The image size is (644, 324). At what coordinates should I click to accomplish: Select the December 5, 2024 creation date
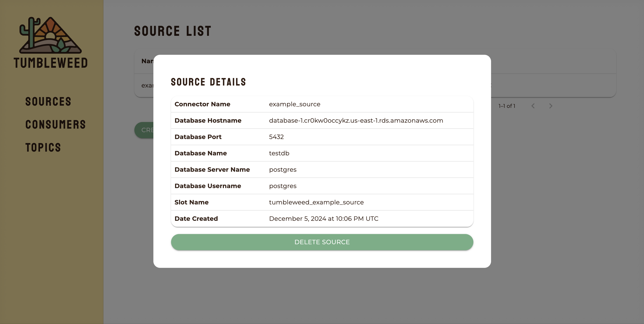(324, 219)
